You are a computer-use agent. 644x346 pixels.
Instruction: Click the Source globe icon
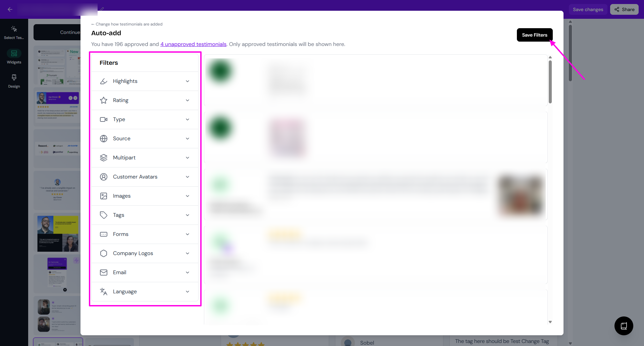pyautogui.click(x=104, y=139)
